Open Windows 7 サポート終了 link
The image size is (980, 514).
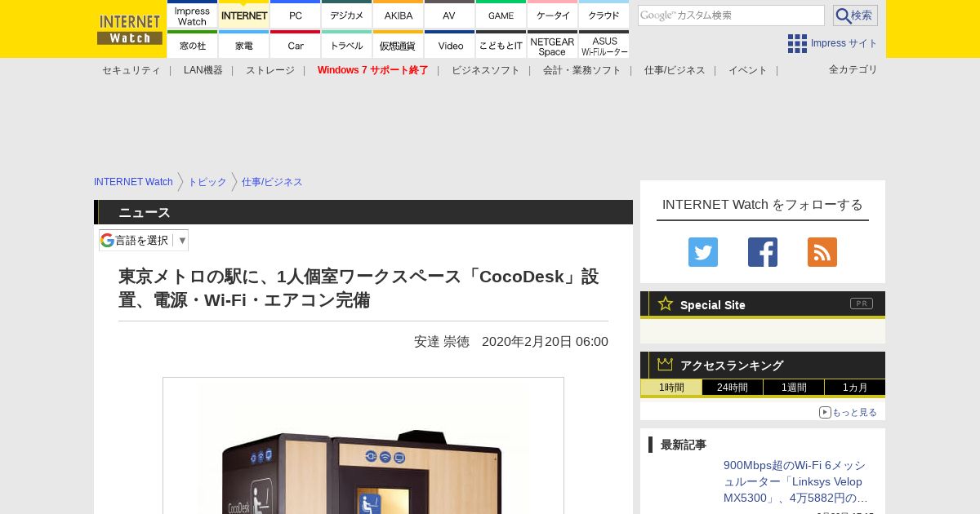coord(373,70)
